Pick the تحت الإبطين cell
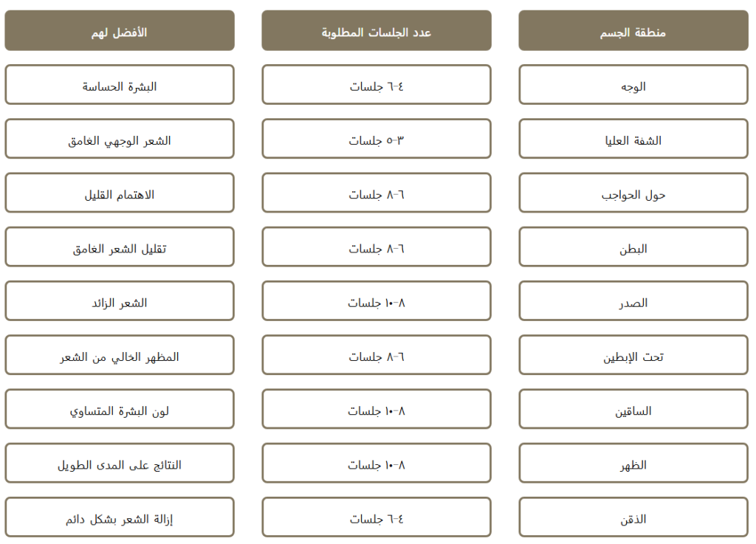 633,355
